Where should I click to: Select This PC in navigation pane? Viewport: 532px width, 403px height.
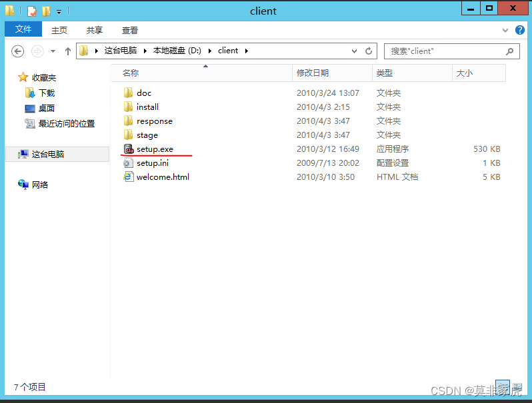point(57,155)
